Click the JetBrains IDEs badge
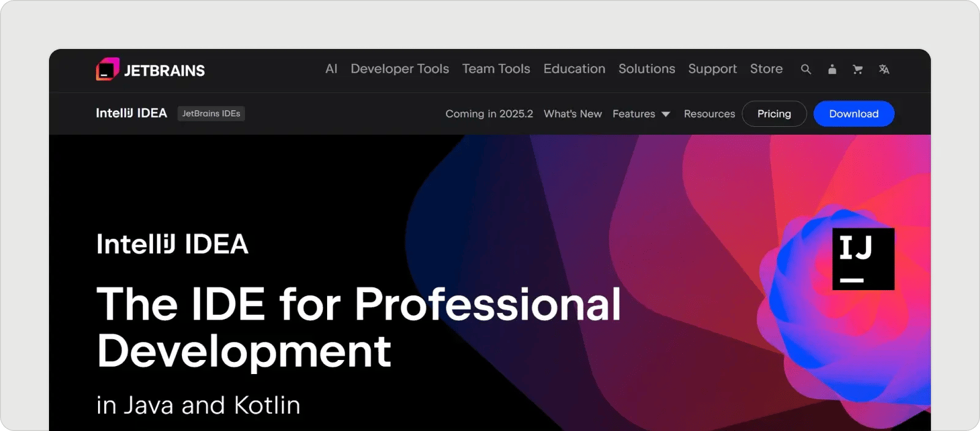Screen dimensions: 980x431 (211, 113)
